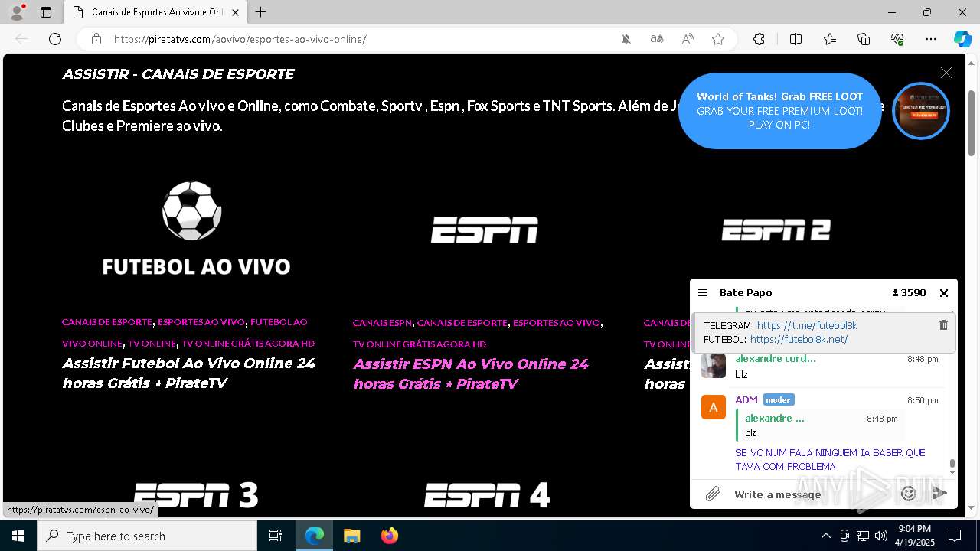Open the volume control icon
The height and width of the screenshot is (551, 980).
click(881, 536)
